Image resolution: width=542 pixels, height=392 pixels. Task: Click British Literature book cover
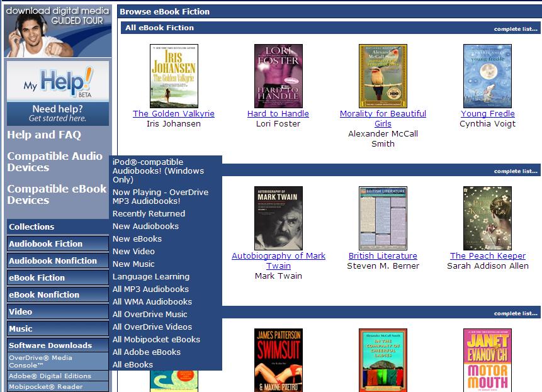383,218
